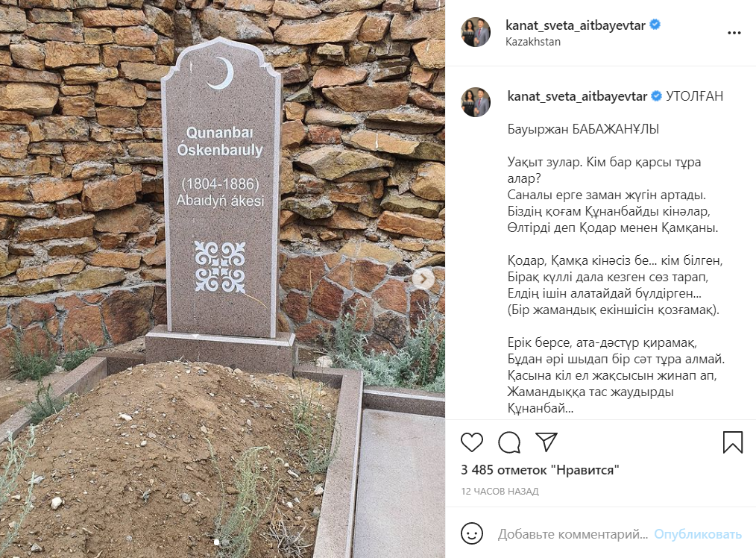Save the post with the bookmark icon
The height and width of the screenshot is (558, 756).
pos(732,442)
